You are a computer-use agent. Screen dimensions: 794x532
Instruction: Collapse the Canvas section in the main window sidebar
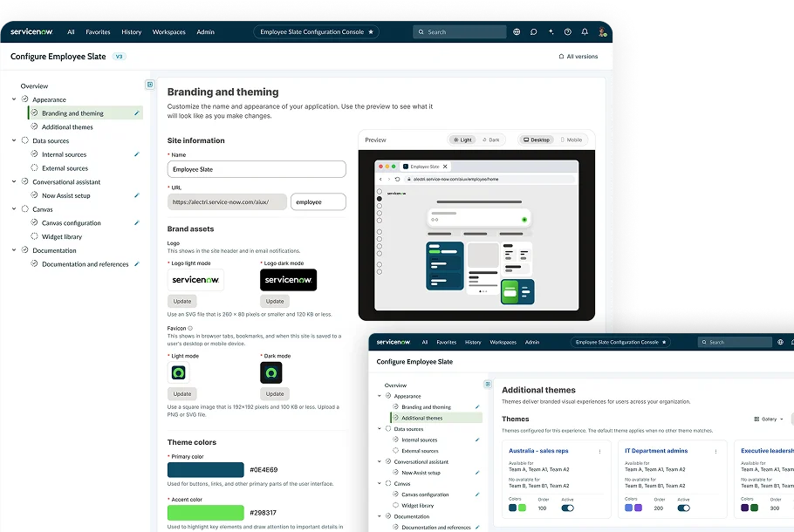point(14,208)
